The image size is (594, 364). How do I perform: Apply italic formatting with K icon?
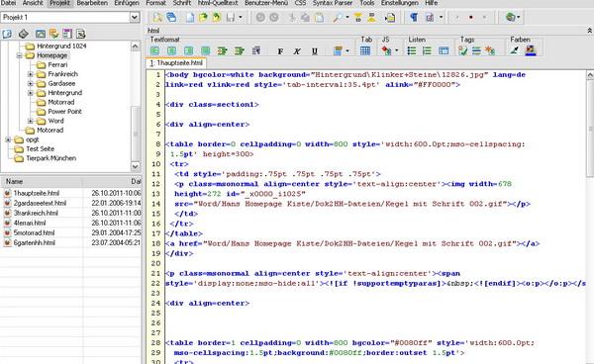pos(297,51)
